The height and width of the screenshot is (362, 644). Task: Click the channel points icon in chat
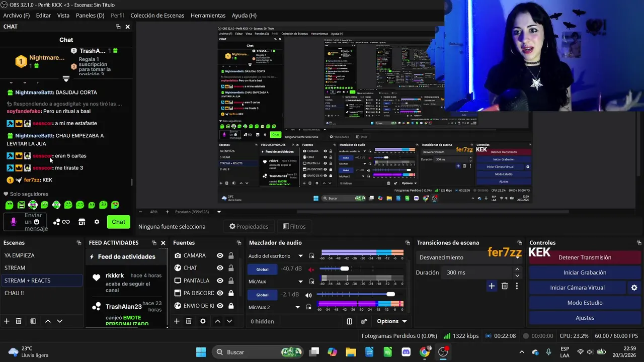click(x=61, y=222)
